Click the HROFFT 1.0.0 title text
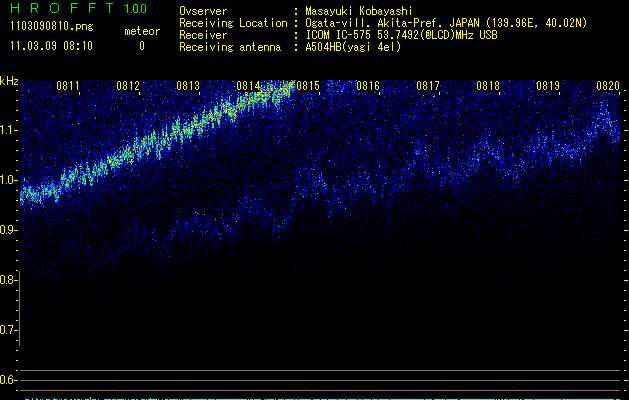This screenshot has width=629, height=400. pyautogui.click(x=78, y=8)
